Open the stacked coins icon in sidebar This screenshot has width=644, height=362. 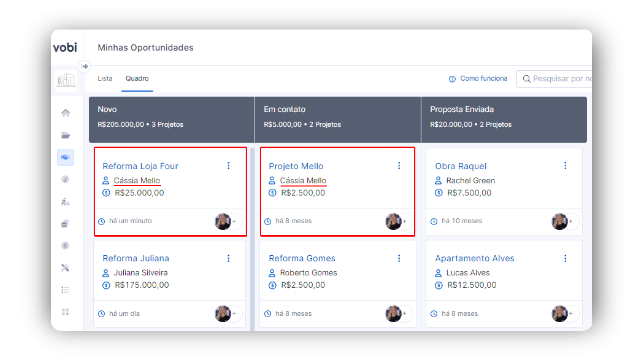pyautogui.click(x=65, y=224)
